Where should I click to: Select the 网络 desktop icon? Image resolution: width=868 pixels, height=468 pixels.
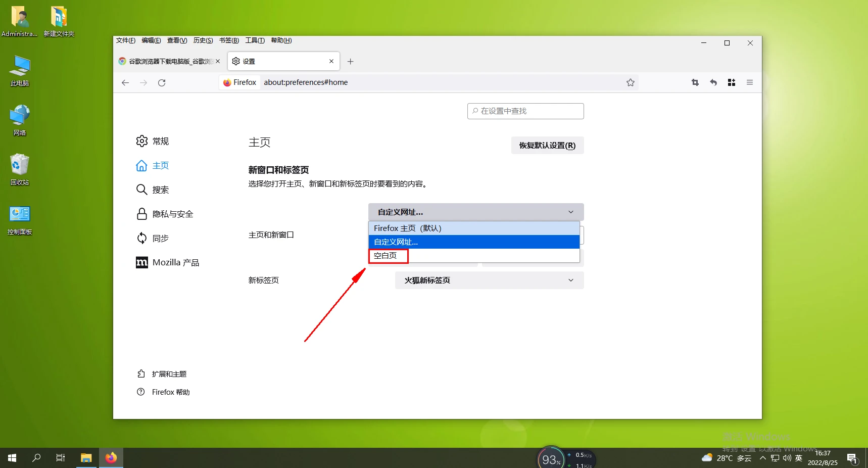pos(20,120)
